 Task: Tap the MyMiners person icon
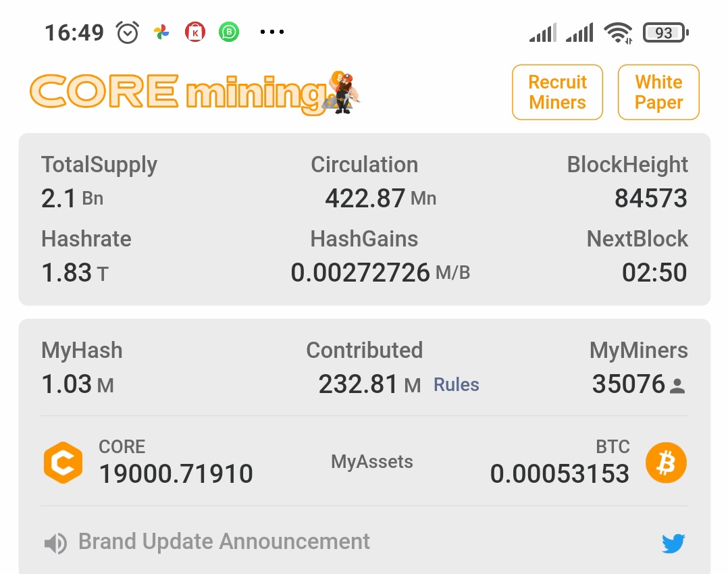click(677, 386)
